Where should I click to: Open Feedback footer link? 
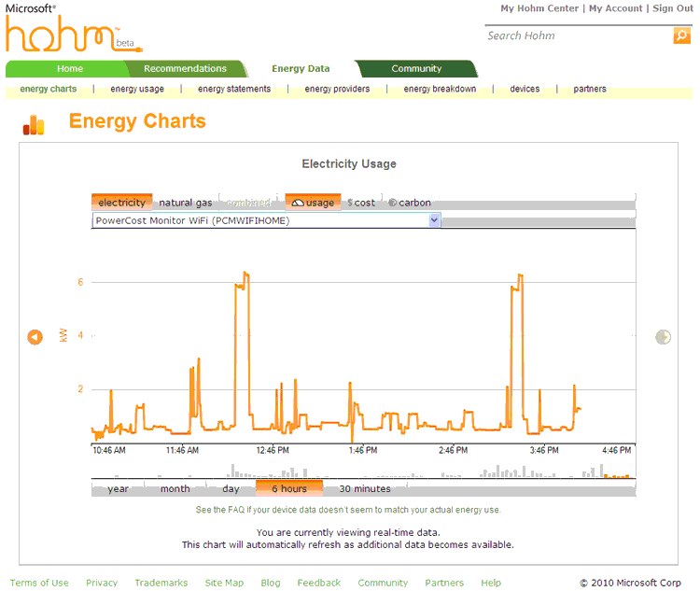click(319, 583)
